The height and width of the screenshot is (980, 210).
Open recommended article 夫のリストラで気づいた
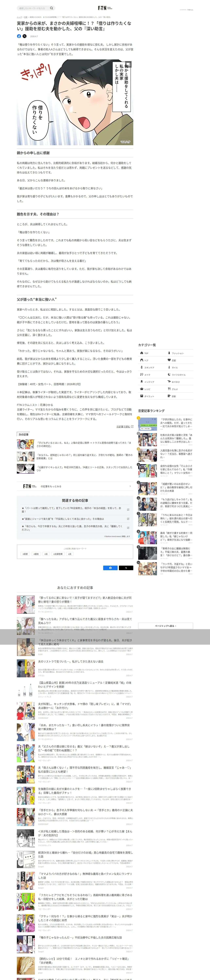click(x=75, y=668)
